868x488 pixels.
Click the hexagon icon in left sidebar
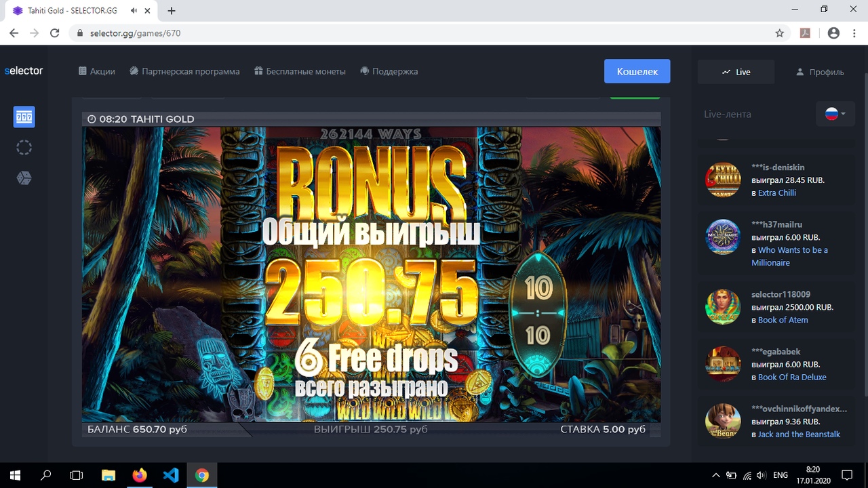click(24, 178)
